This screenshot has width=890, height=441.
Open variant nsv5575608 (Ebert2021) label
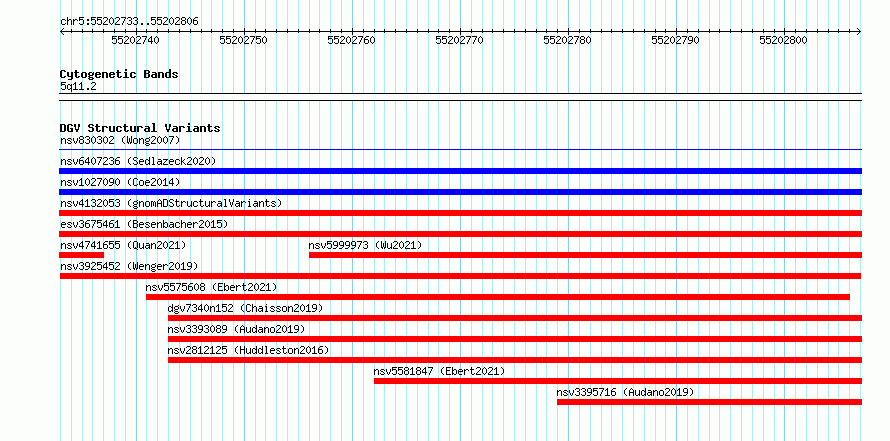pyautogui.click(x=212, y=287)
